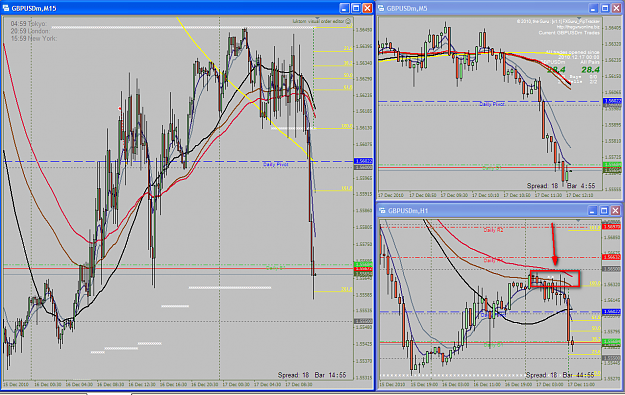Click the 17 Dec 08:30 time label in M15 chart
625x395 pixels.
299,385
